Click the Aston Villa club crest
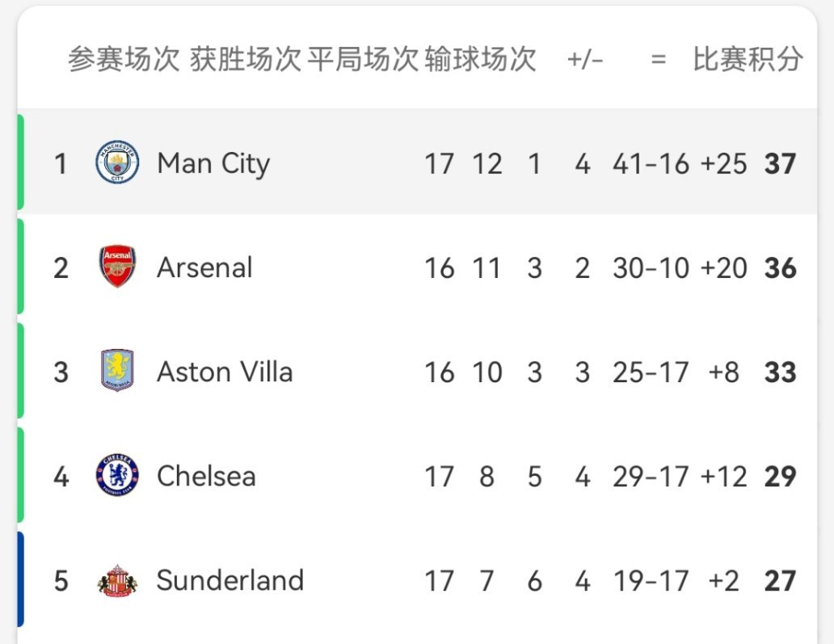This screenshot has height=644, width=834. click(x=117, y=372)
